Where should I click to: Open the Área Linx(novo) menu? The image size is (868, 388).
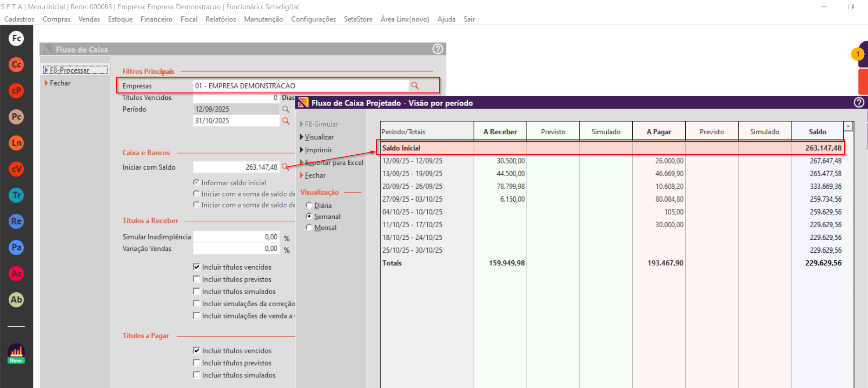(405, 19)
